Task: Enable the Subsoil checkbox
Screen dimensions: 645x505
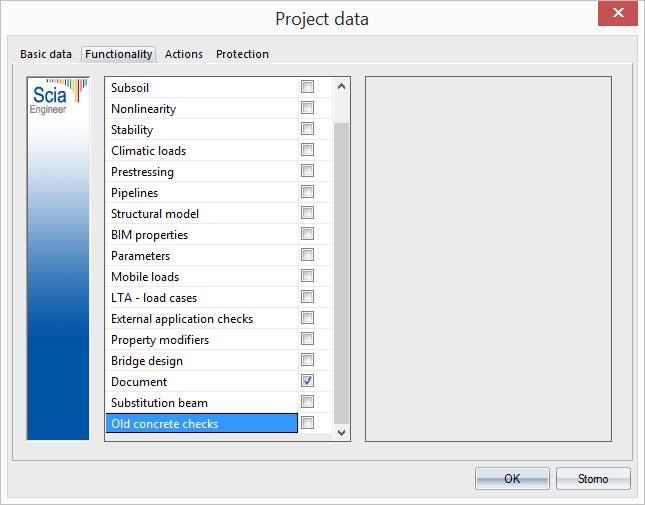Action: (x=307, y=87)
